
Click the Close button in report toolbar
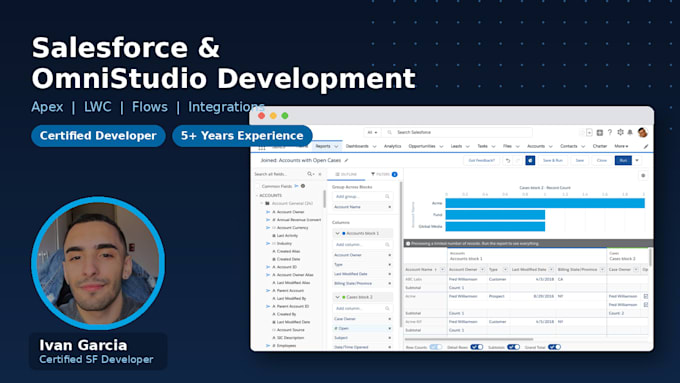click(602, 160)
